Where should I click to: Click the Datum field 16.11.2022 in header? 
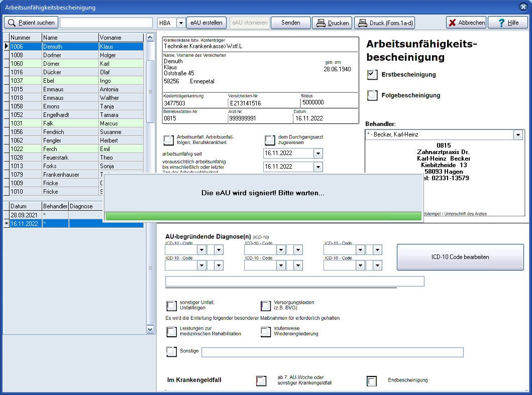309,118
